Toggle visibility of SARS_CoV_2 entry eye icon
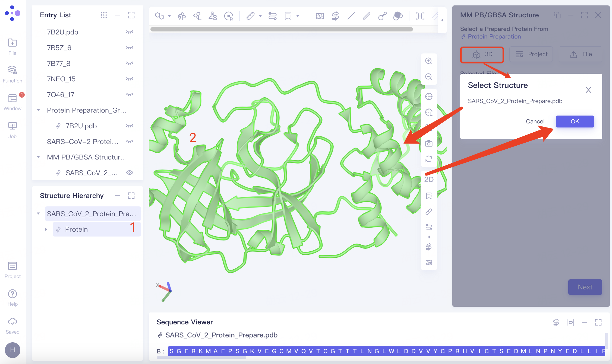 (130, 173)
